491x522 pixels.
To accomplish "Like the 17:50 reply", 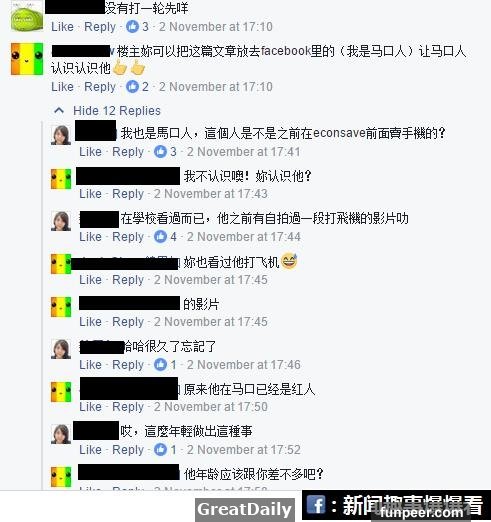I will point(90,407).
